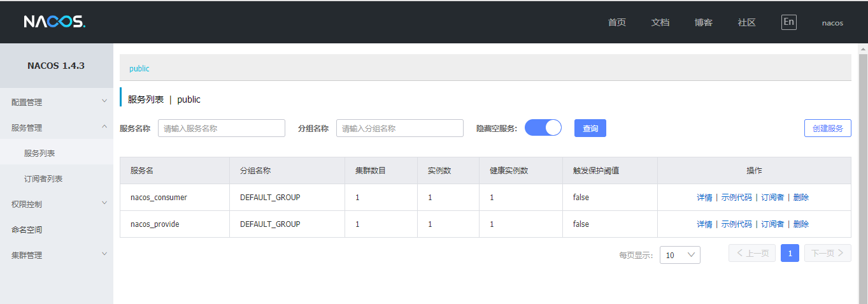The height and width of the screenshot is (304, 868).
Task: Open 文档 in the top navigation
Action: 660,22
